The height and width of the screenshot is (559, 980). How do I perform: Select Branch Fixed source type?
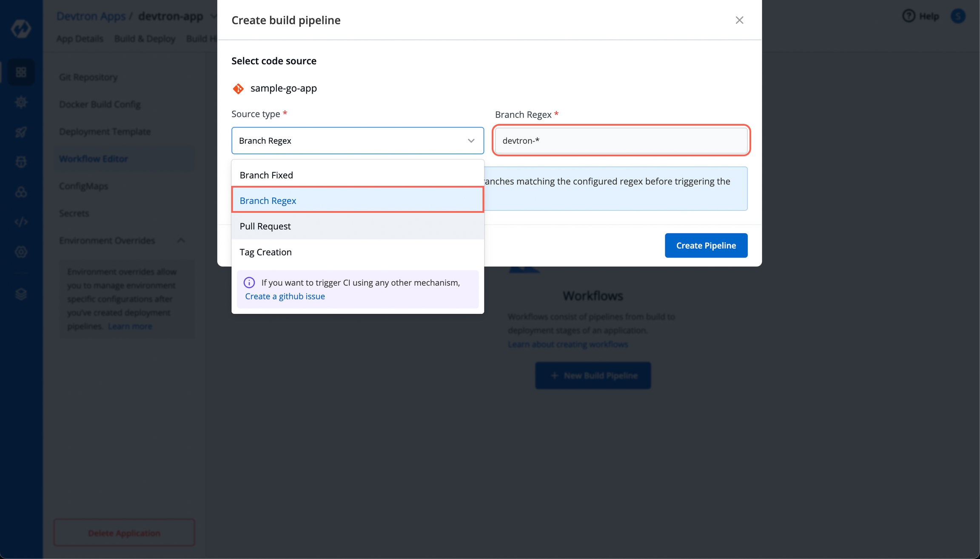click(357, 175)
